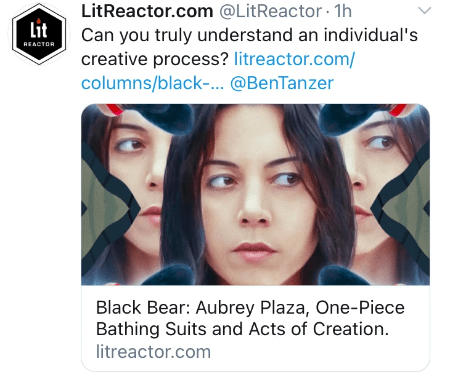The height and width of the screenshot is (377, 450).
Task: Visit the litreactor.com domain label on card
Action: pyautogui.click(x=153, y=352)
